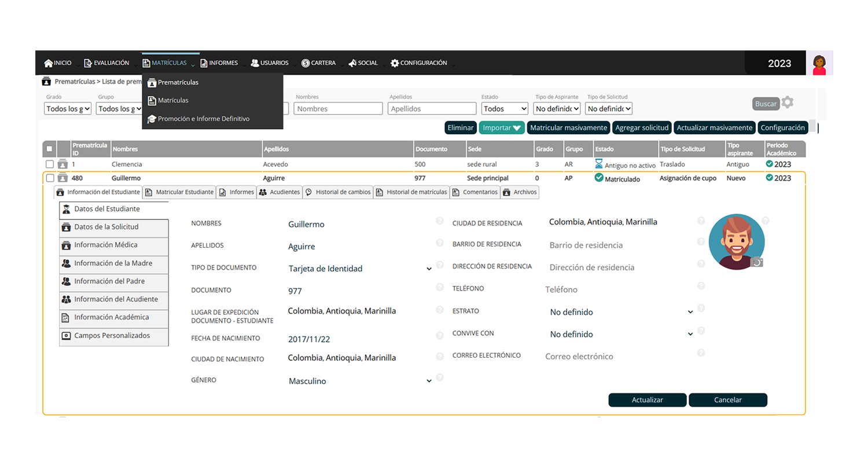Select the checkbox for Guillermo Aguirre row
The width and height of the screenshot is (868, 463).
click(50, 178)
